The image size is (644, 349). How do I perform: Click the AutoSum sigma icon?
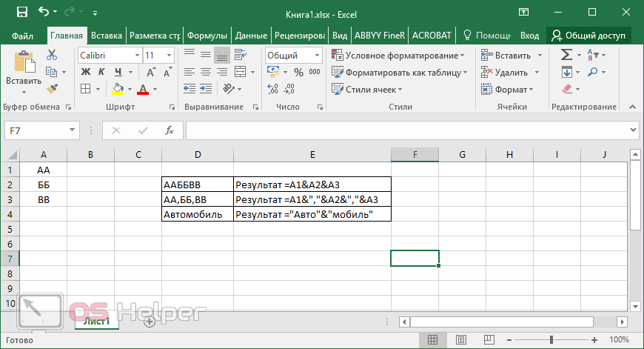[566, 55]
